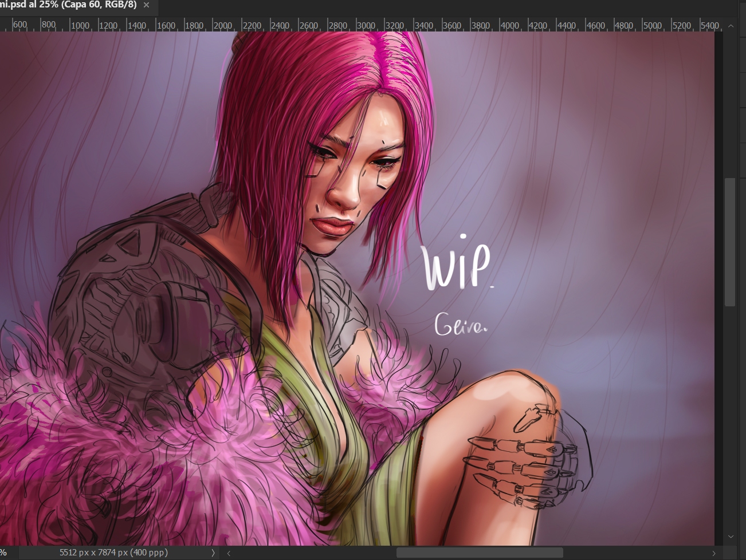Viewport: 746px width, 560px height.
Task: Click the vertical scrollbar thumb
Action: click(730, 242)
